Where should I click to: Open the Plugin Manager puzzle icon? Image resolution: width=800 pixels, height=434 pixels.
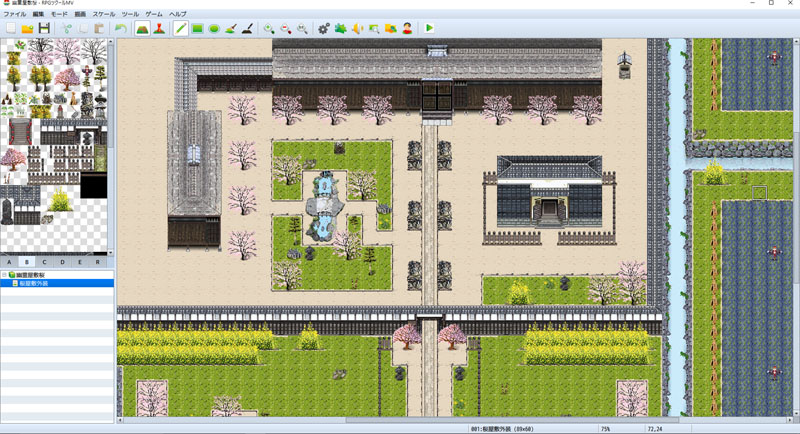(341, 29)
